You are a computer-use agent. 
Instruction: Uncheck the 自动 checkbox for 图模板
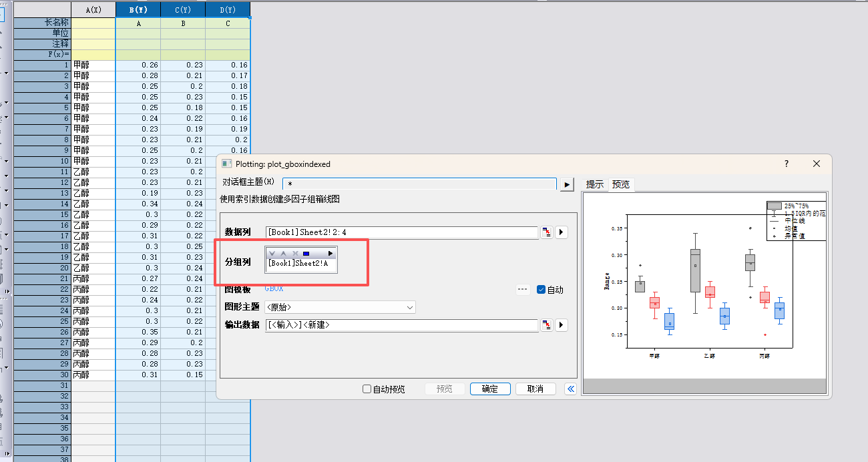541,289
